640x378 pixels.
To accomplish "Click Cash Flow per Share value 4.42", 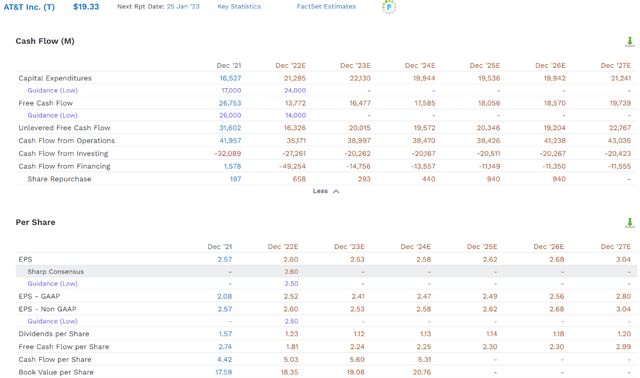I will (224, 360).
